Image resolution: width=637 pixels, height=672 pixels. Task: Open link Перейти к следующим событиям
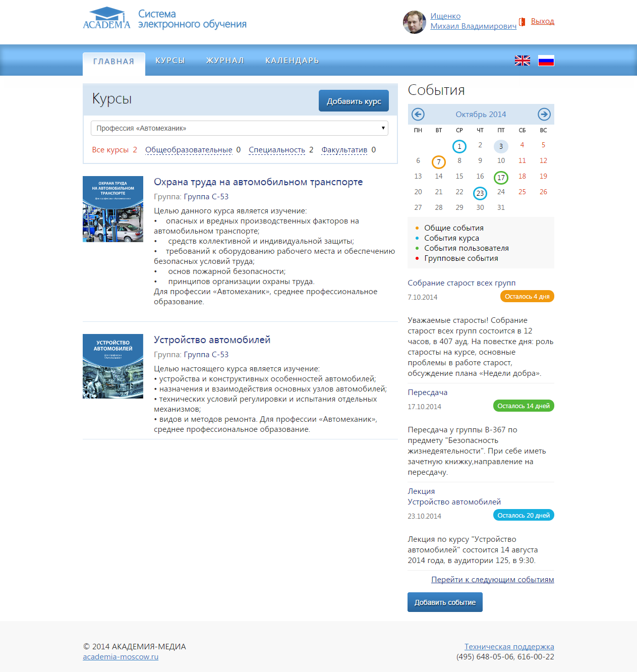click(492, 580)
